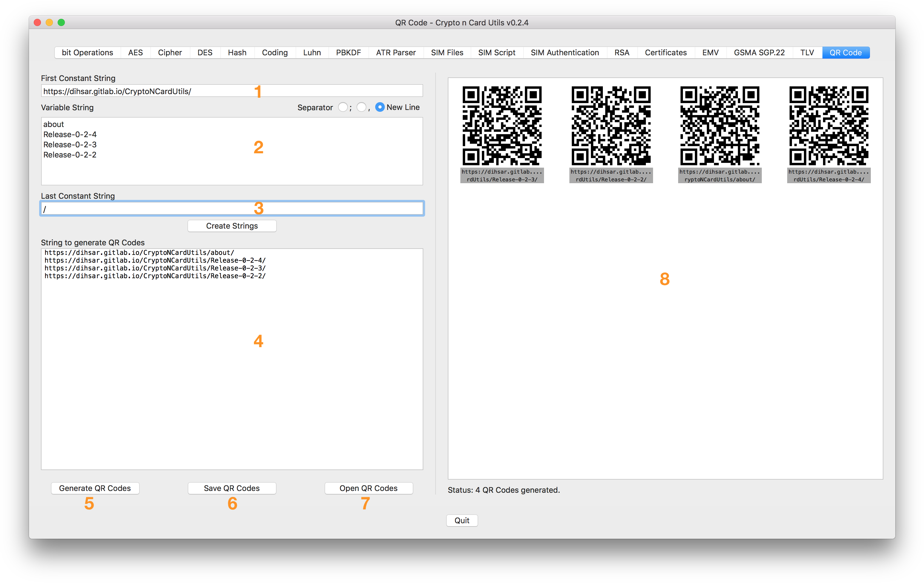Focus the Variable String text area
The width and height of the screenshot is (924, 583).
tap(232, 151)
